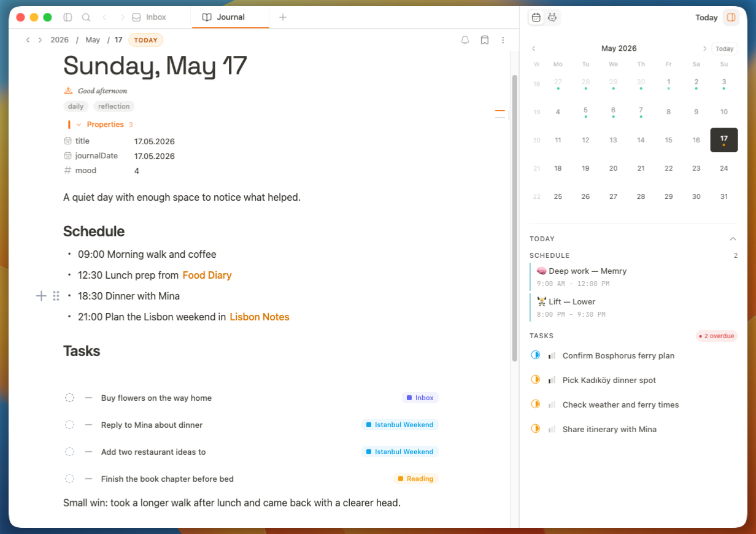Click the reflection tag
Screen dimensions: 756x534
pos(114,106)
